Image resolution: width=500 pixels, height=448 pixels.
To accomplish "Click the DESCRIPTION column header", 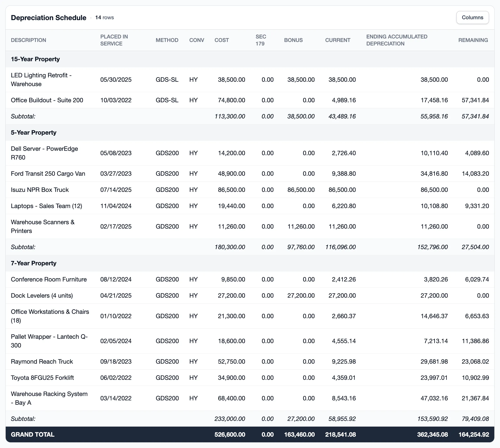I will [29, 40].
